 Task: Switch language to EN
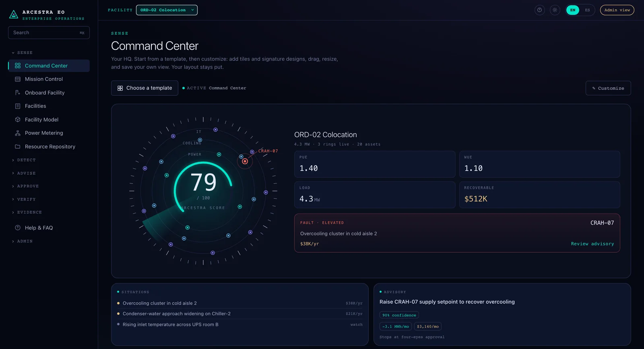click(573, 10)
